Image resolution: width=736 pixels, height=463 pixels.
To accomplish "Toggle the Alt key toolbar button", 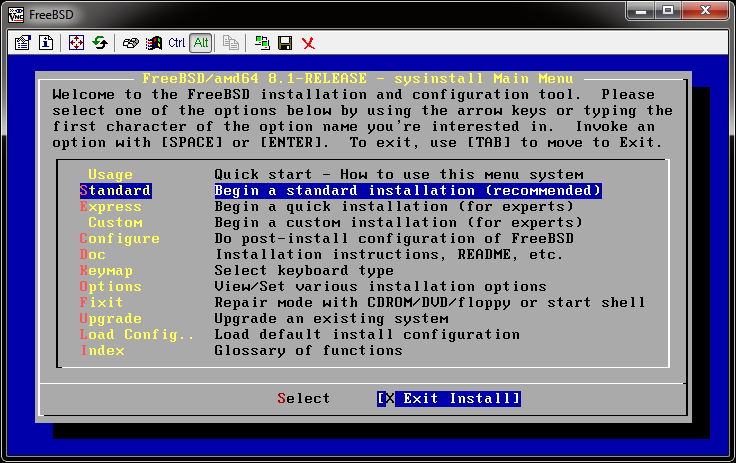I will (201, 43).
